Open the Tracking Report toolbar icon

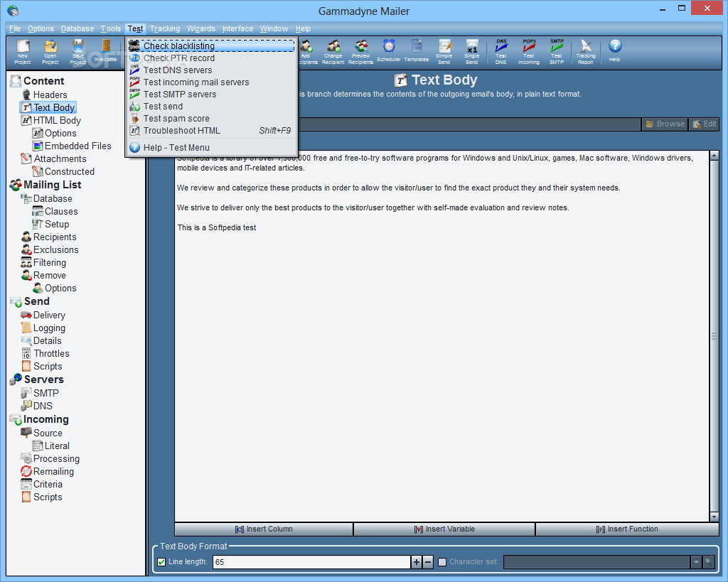coord(586,51)
